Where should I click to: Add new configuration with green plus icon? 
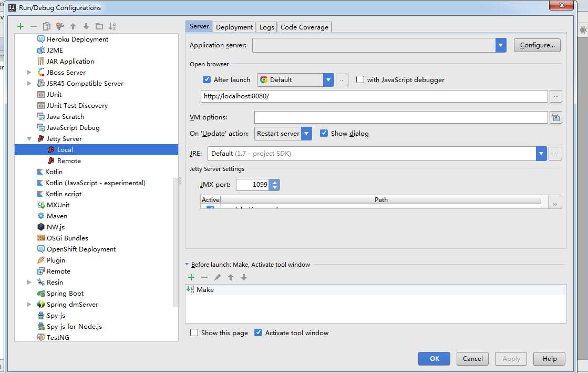point(20,26)
